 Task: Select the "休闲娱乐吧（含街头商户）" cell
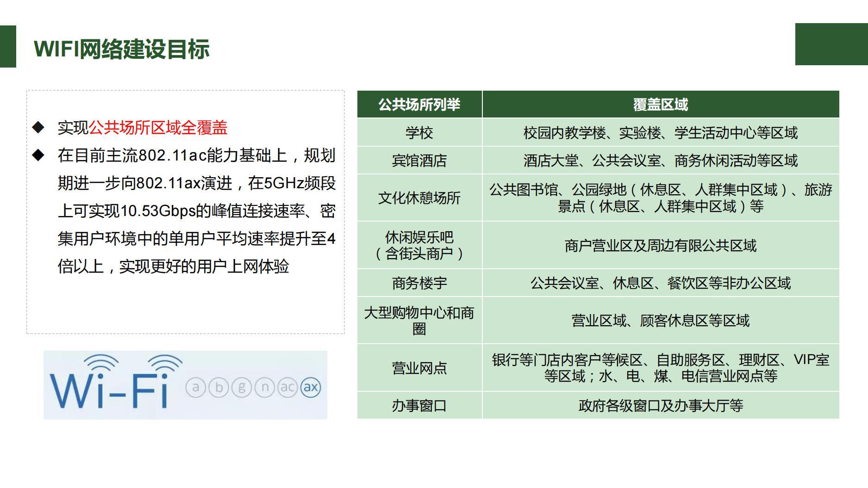(419, 245)
